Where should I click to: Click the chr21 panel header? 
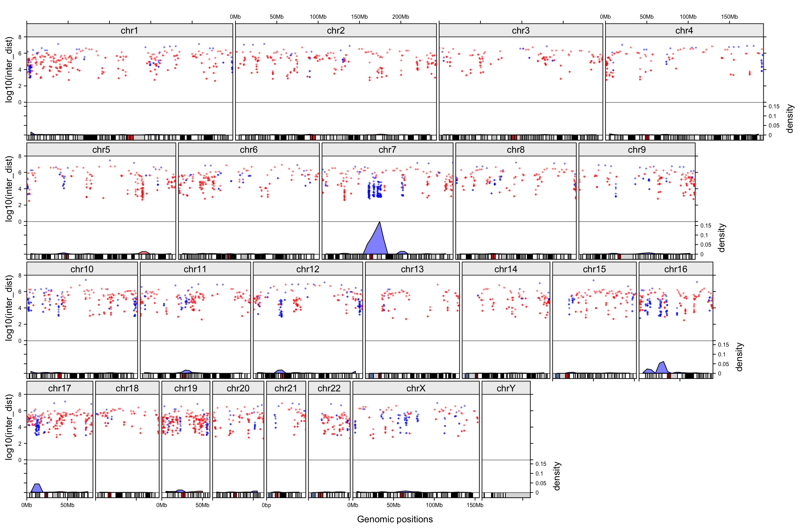[x=286, y=388]
